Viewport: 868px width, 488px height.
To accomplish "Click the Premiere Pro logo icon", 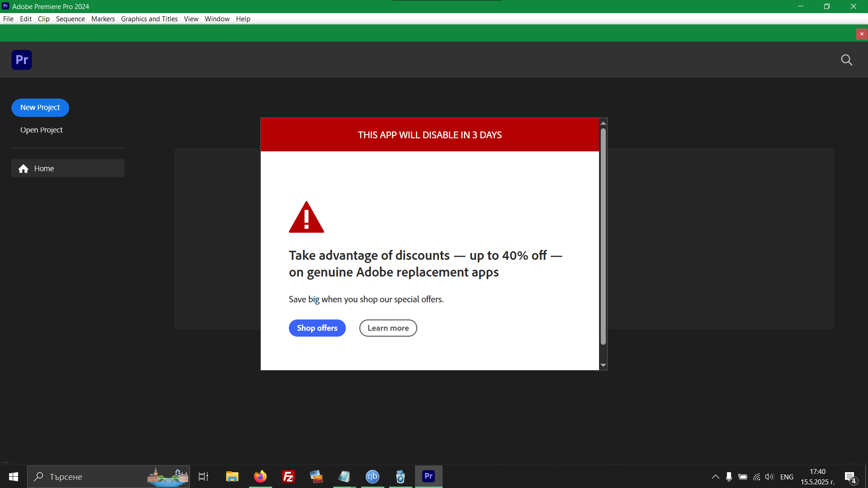I will point(22,60).
